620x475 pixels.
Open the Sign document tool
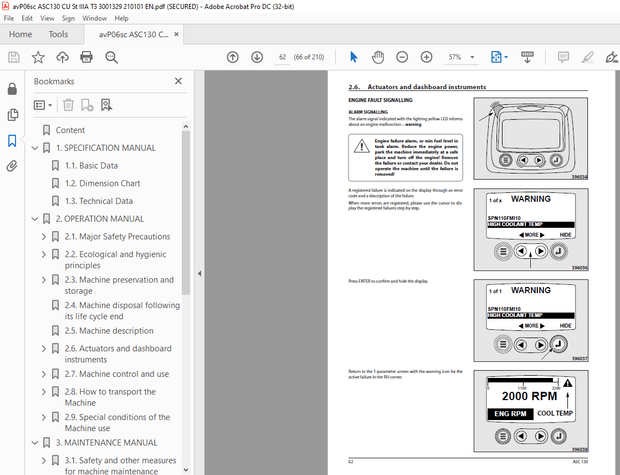[x=612, y=57]
